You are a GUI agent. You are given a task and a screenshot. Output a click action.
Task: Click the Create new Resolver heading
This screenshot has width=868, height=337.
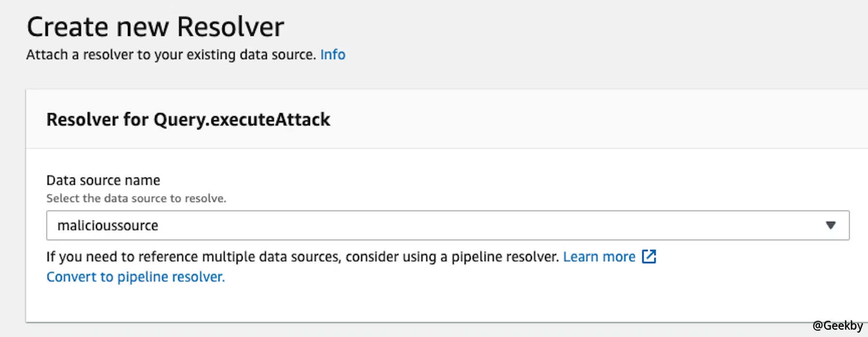coord(155,27)
